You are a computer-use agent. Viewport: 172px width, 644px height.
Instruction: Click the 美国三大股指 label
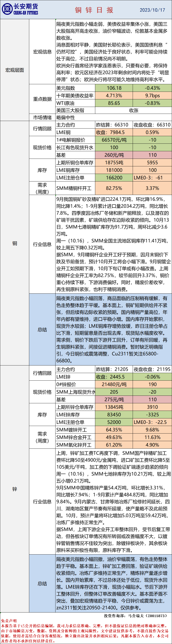point(75,110)
